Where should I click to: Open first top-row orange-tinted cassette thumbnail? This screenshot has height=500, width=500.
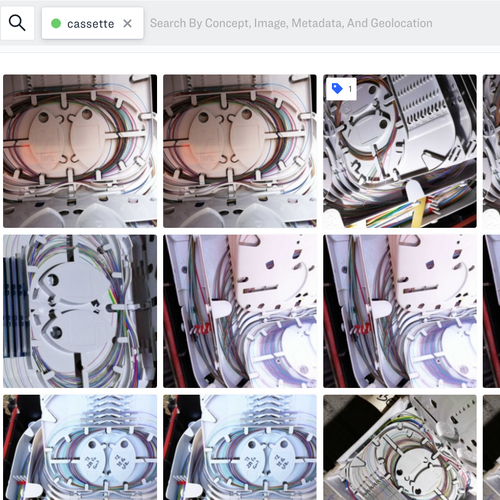[x=80, y=151]
